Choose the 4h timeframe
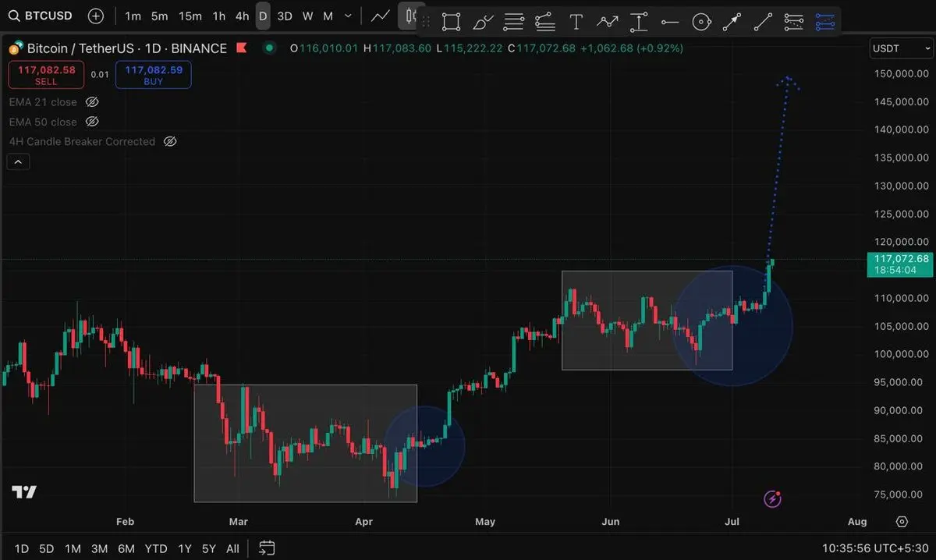This screenshot has height=560, width=936. pos(243,16)
